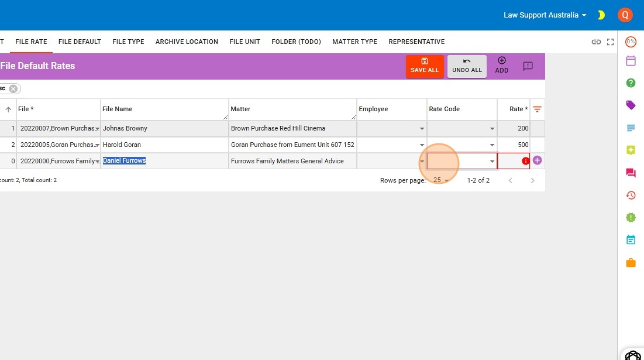The width and height of the screenshot is (644, 360).
Task: Open Rows per page dropdown
Action: pyautogui.click(x=441, y=180)
